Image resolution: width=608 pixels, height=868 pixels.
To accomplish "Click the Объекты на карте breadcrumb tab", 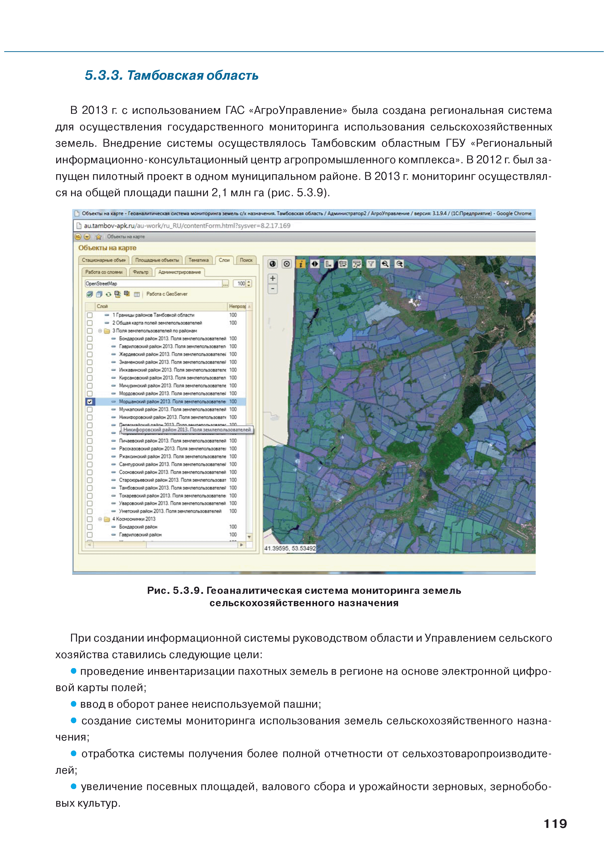I will pos(126,237).
